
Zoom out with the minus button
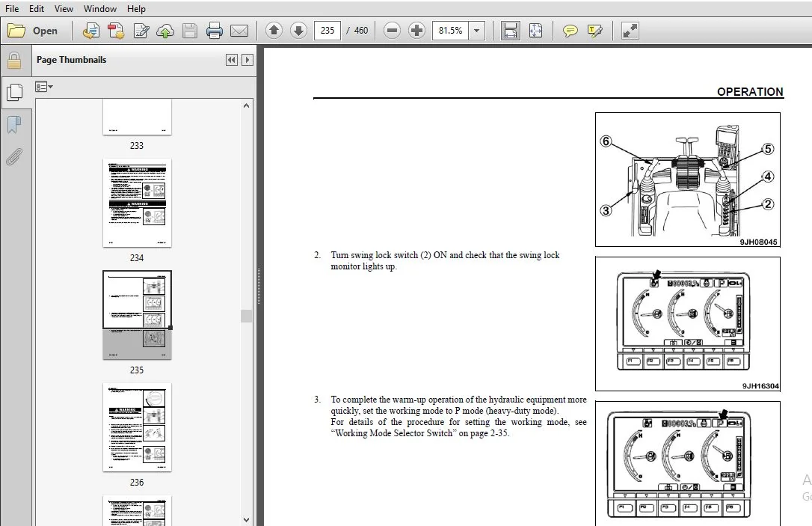[x=392, y=31]
